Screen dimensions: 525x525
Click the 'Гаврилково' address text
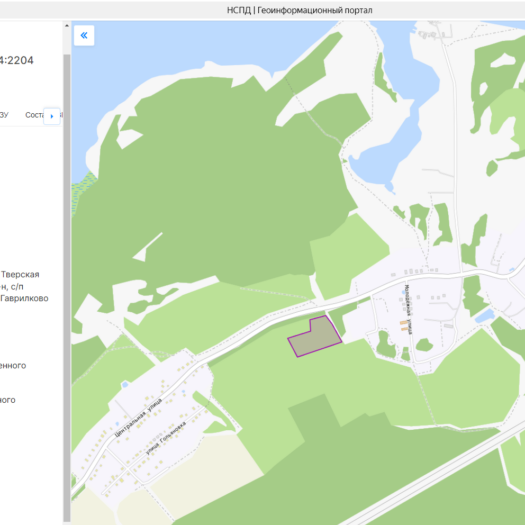(24, 298)
